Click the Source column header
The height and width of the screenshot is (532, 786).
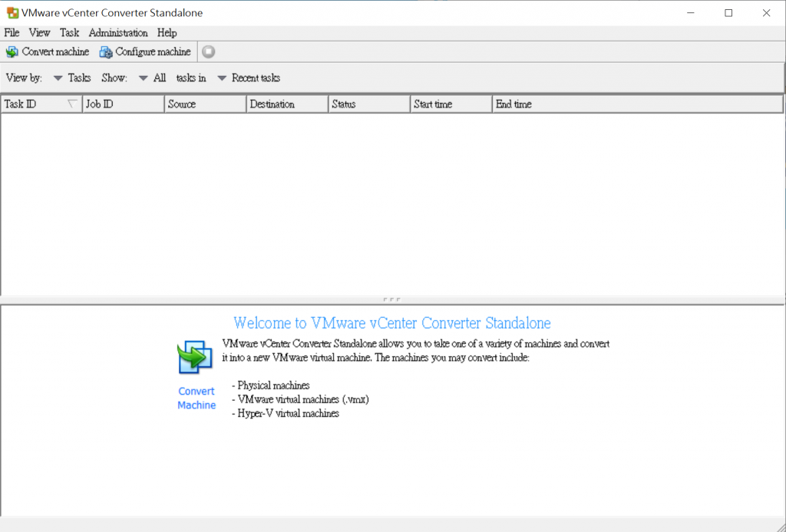[206, 104]
